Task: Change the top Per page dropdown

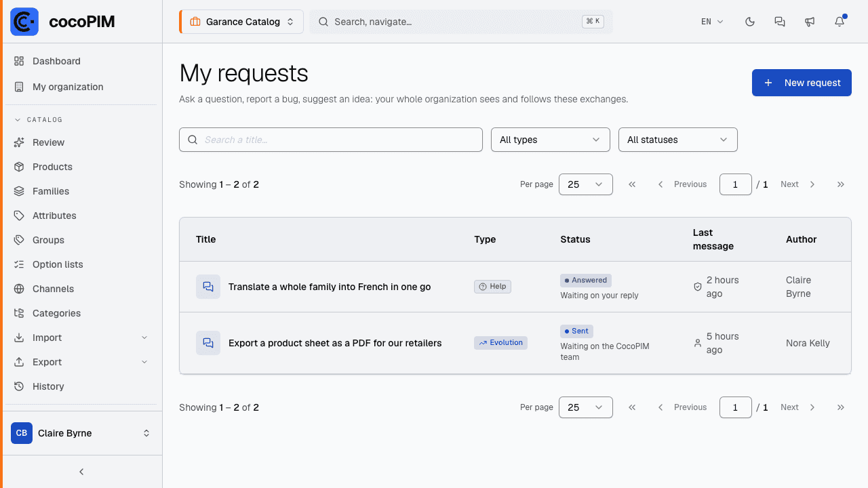Action: [x=586, y=184]
